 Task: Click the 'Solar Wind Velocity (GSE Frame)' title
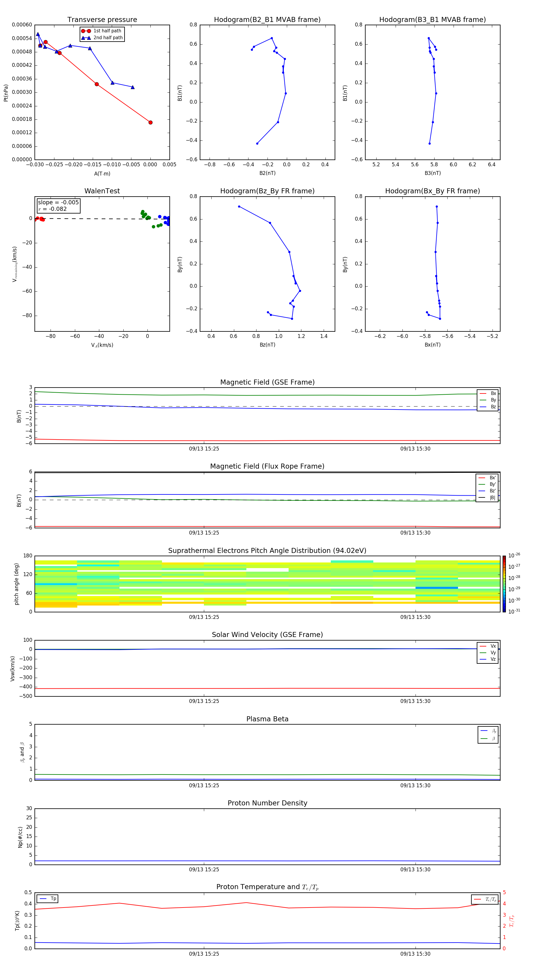tap(267, 635)
